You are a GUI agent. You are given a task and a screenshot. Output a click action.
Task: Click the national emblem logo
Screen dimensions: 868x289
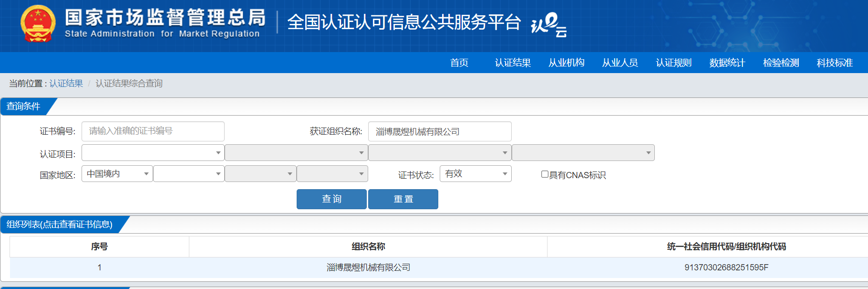click(x=38, y=24)
